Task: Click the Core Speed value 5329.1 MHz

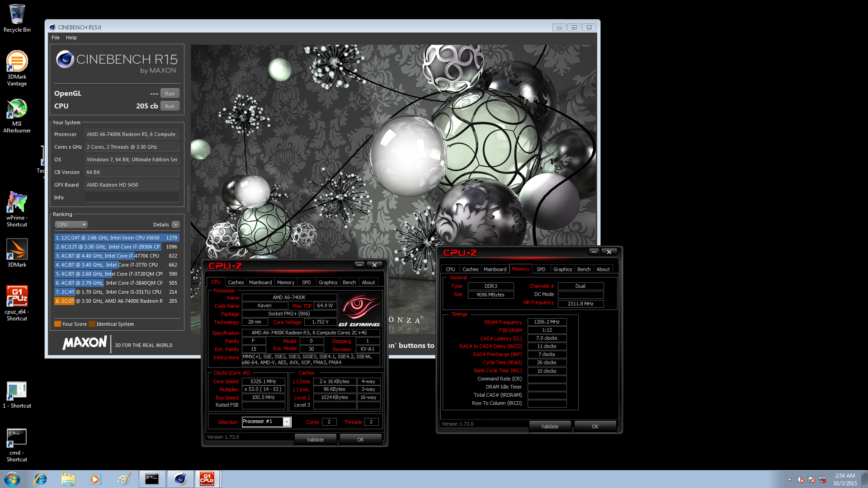Action: pos(263,381)
